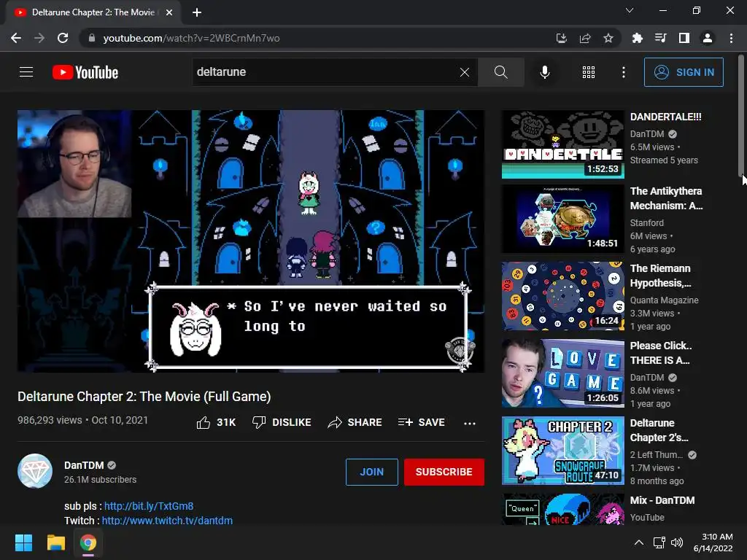Screen dimensions: 747x560
Task: Clear the search box with X
Action: point(465,72)
